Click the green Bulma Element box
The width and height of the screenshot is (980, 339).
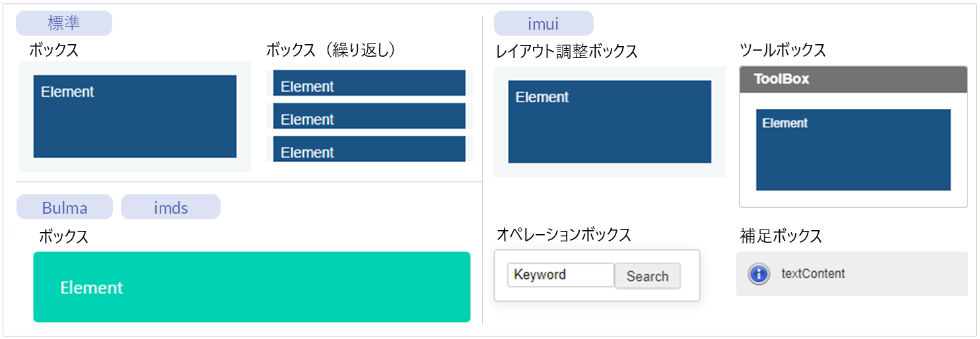pyautogui.click(x=252, y=287)
